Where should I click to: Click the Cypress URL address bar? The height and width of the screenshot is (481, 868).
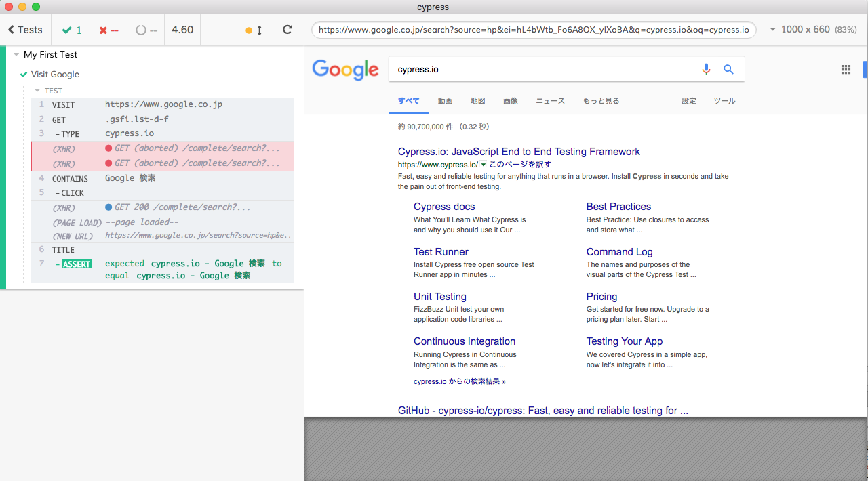click(534, 30)
